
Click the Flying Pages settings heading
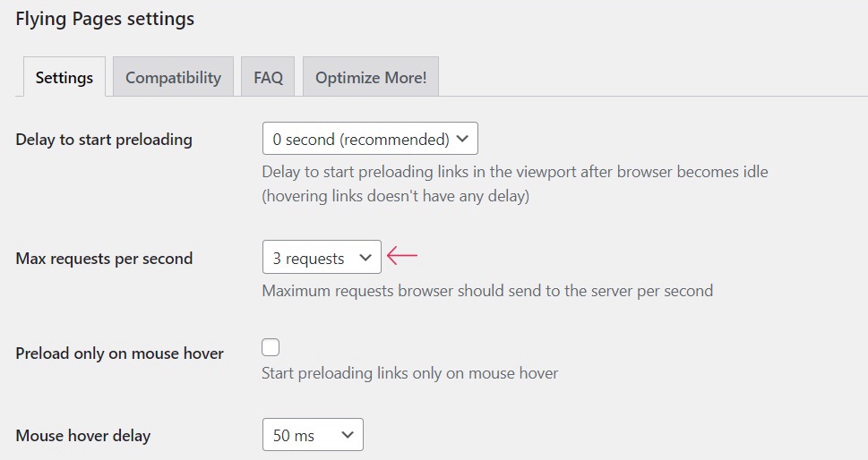105,19
